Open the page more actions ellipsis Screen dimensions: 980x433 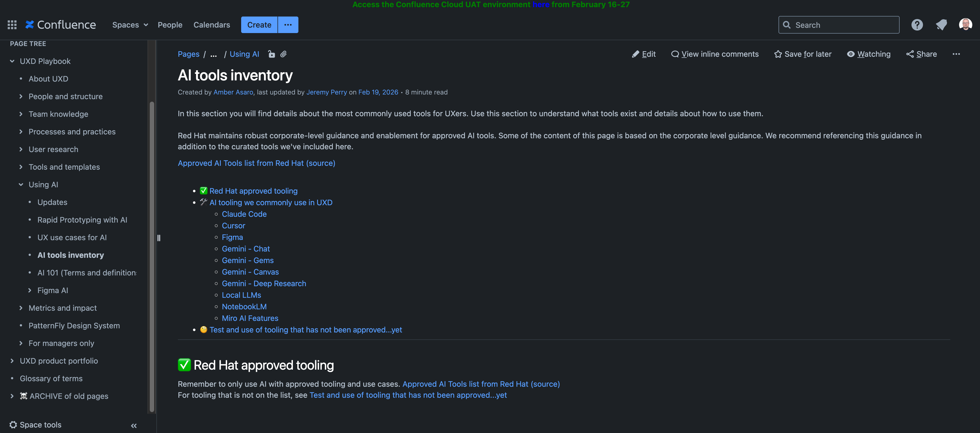coord(956,54)
